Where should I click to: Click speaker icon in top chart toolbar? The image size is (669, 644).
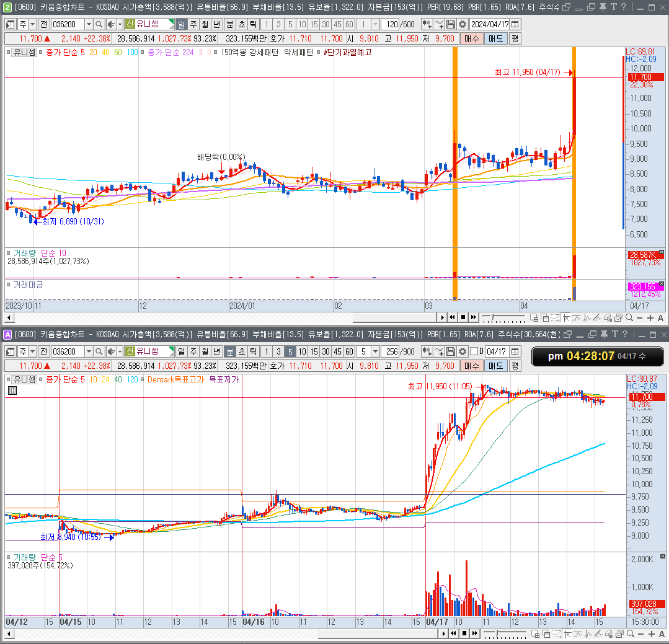(111, 24)
